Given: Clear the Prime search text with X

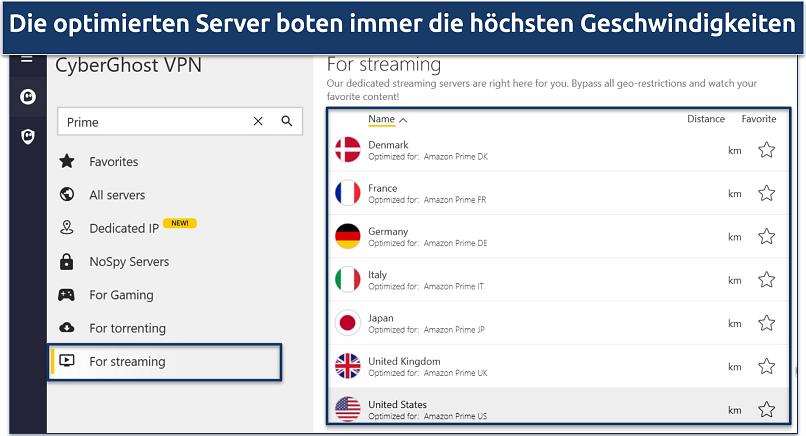Looking at the screenshot, I should (258, 122).
